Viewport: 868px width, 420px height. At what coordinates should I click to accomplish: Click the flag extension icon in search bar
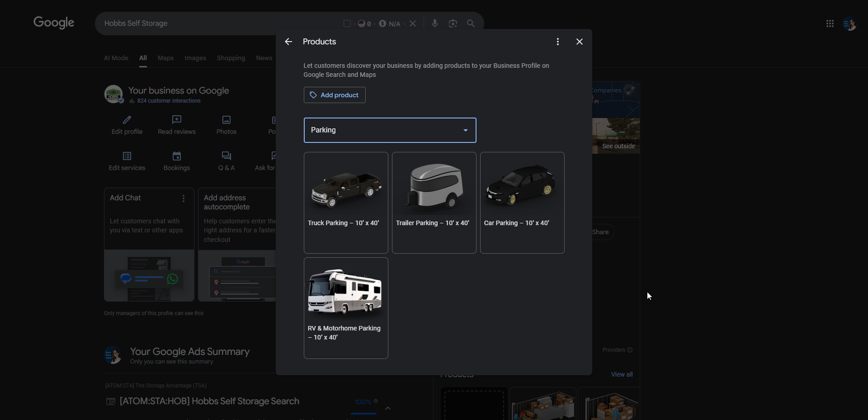click(362, 24)
